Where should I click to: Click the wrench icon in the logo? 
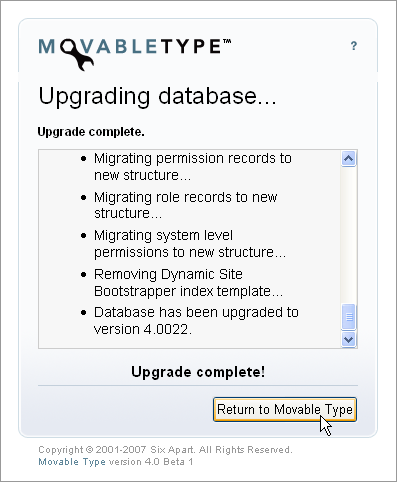pos(77,55)
